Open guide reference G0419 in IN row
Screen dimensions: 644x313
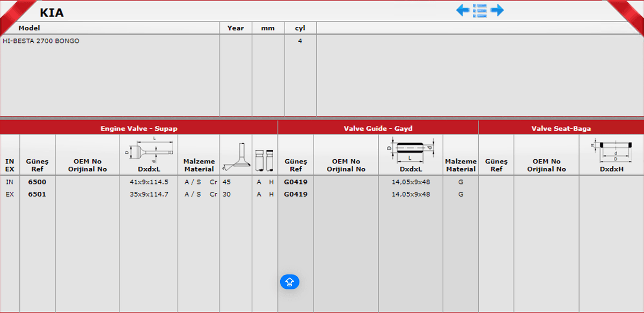point(296,182)
